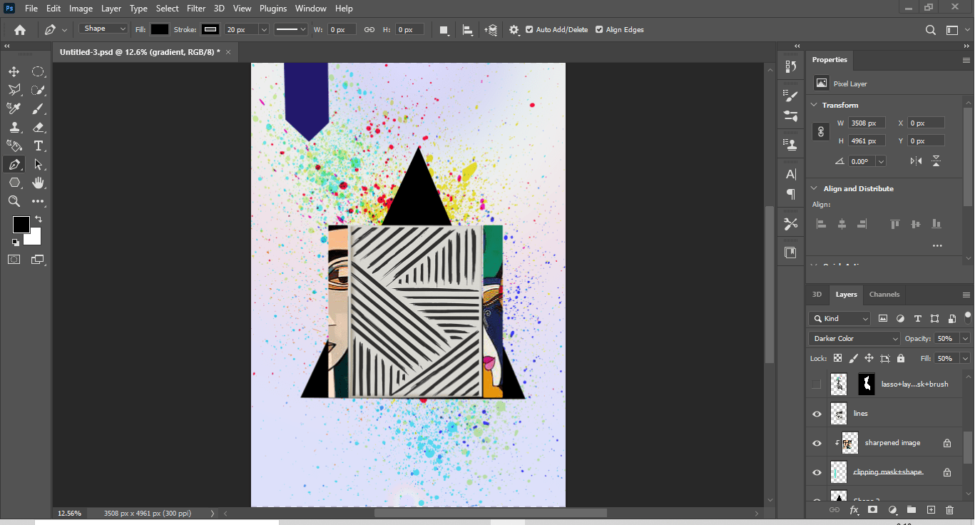Select the Hand tool
The image size is (980, 525).
39,183
